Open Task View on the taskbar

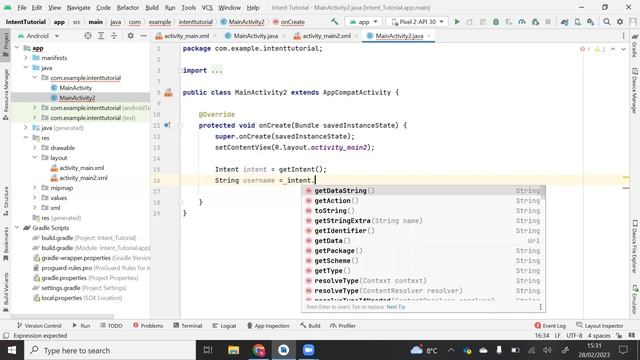(x=208, y=350)
